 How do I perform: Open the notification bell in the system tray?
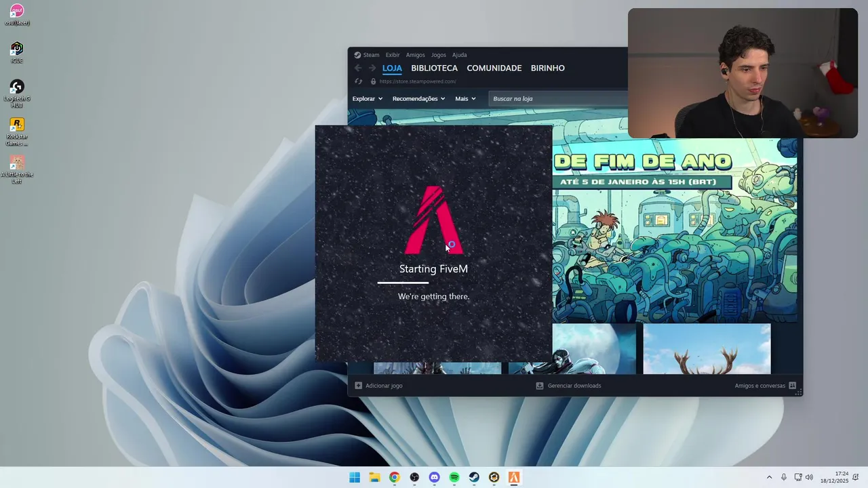click(x=856, y=477)
